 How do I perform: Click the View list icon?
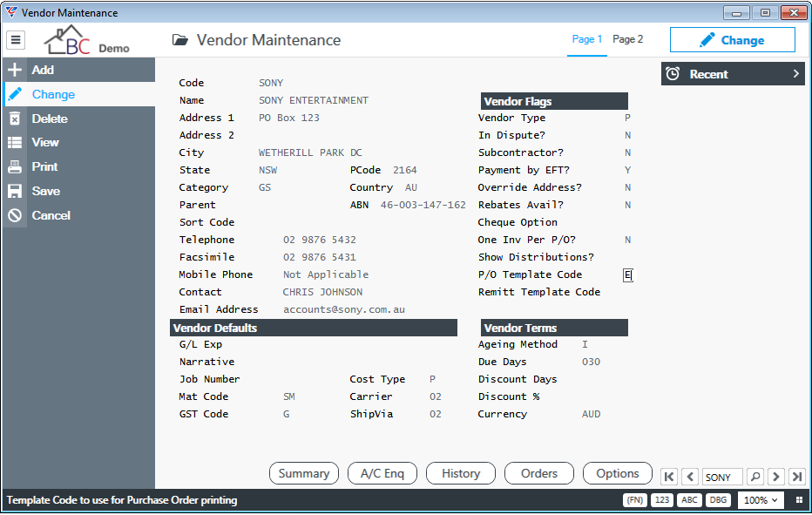pyautogui.click(x=15, y=143)
